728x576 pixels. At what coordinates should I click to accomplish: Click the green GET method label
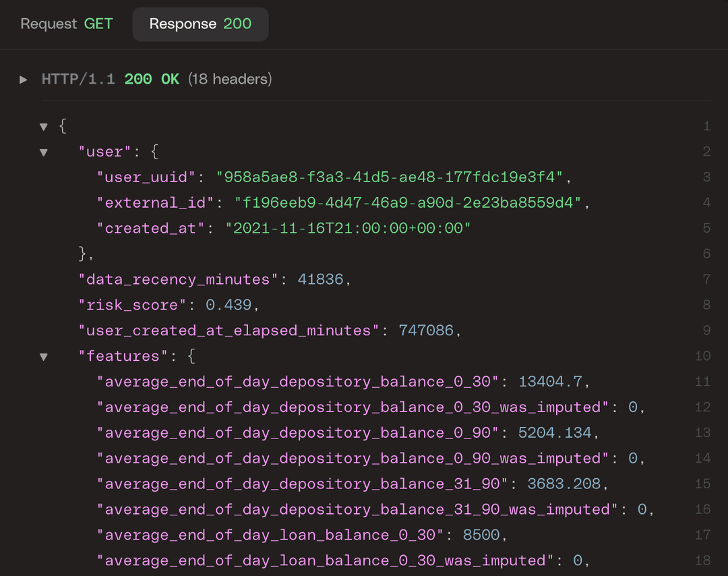98,24
